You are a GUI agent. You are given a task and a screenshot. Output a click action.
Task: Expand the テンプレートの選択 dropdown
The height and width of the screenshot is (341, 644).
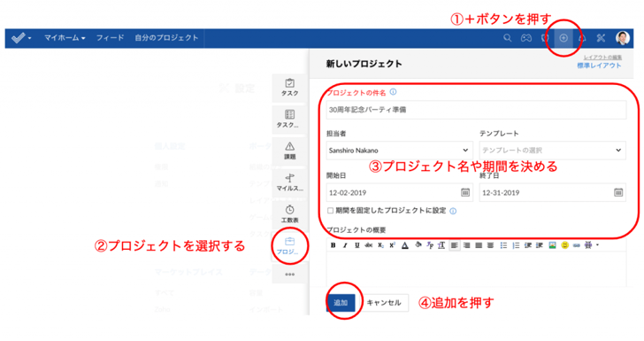552,151
